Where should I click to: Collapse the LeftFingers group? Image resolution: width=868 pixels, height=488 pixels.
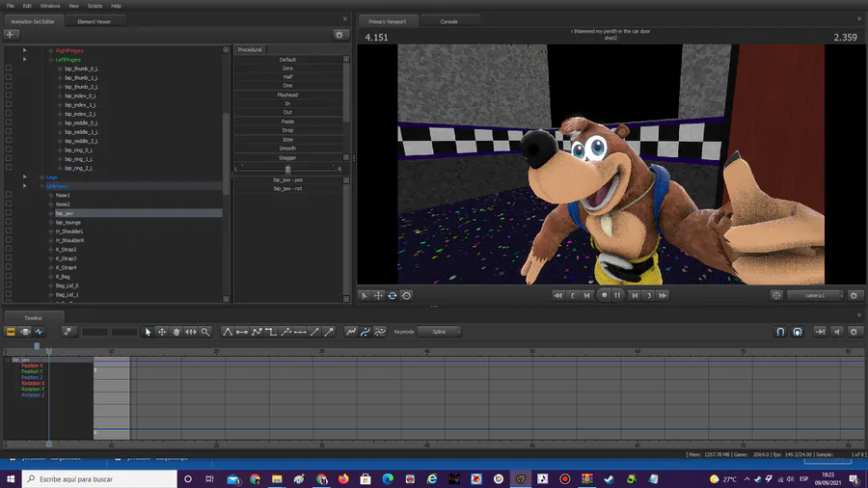coord(51,60)
